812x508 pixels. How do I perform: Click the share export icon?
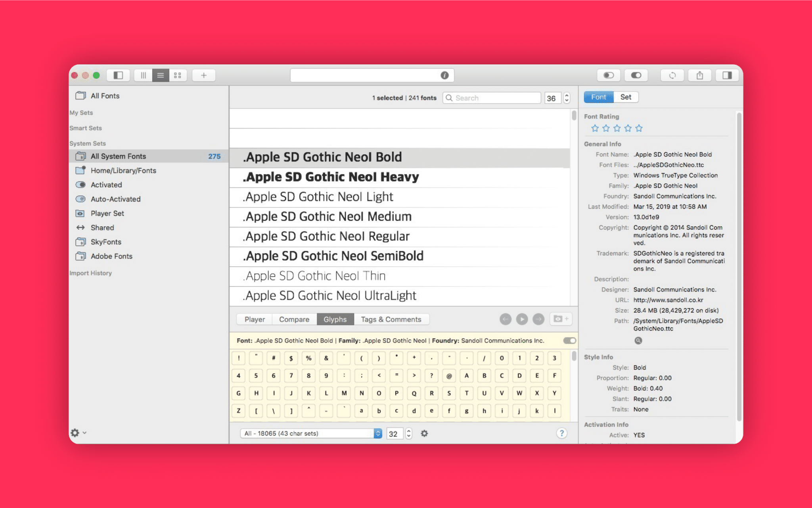click(700, 75)
